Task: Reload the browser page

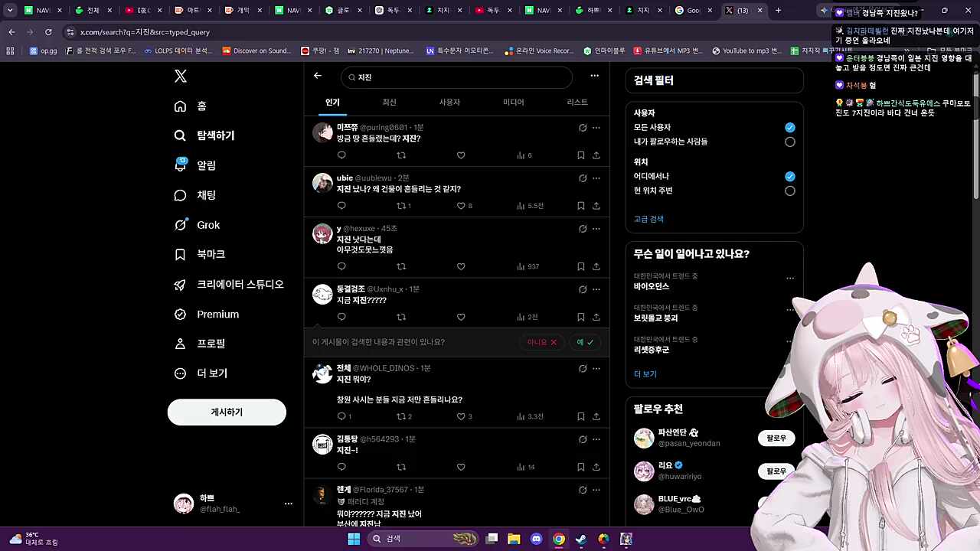Action: (x=48, y=32)
